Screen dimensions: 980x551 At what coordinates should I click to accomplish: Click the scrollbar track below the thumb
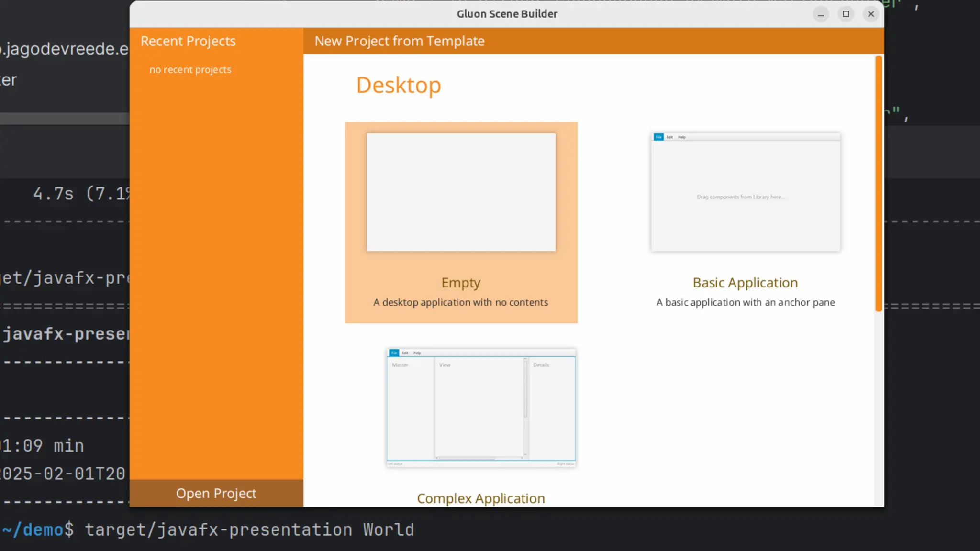tap(879, 407)
